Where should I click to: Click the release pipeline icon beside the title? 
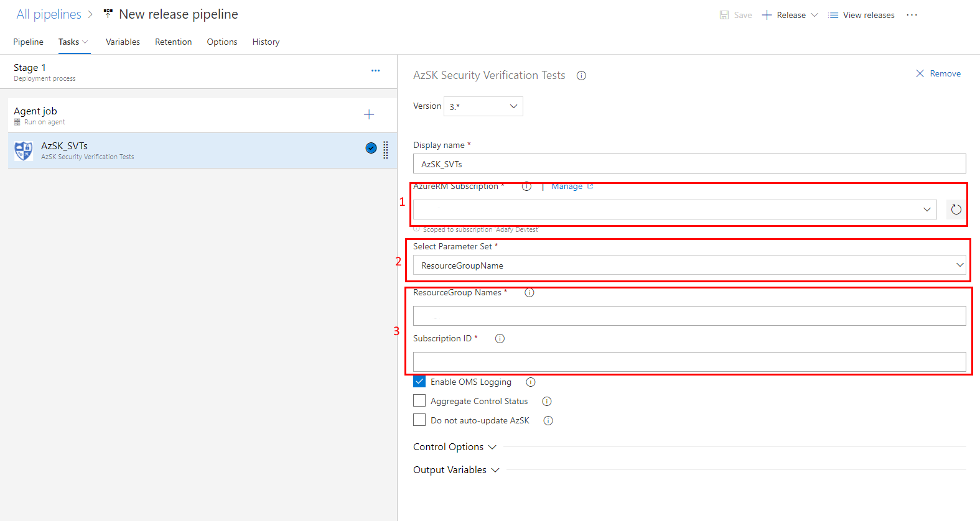(108, 14)
